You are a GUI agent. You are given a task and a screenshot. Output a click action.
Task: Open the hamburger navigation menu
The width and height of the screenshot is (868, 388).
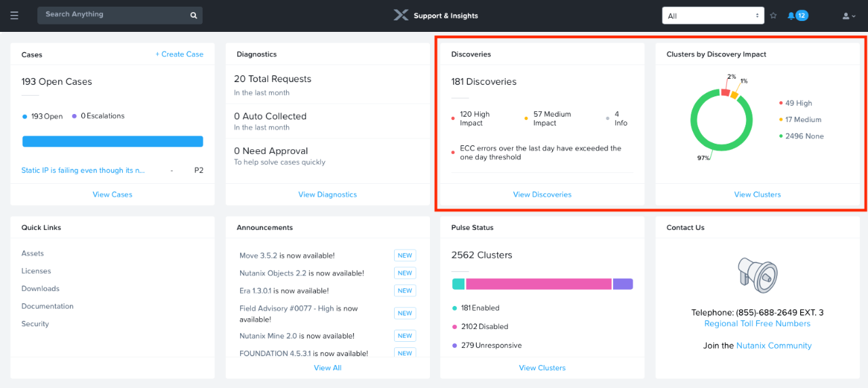[x=14, y=16]
